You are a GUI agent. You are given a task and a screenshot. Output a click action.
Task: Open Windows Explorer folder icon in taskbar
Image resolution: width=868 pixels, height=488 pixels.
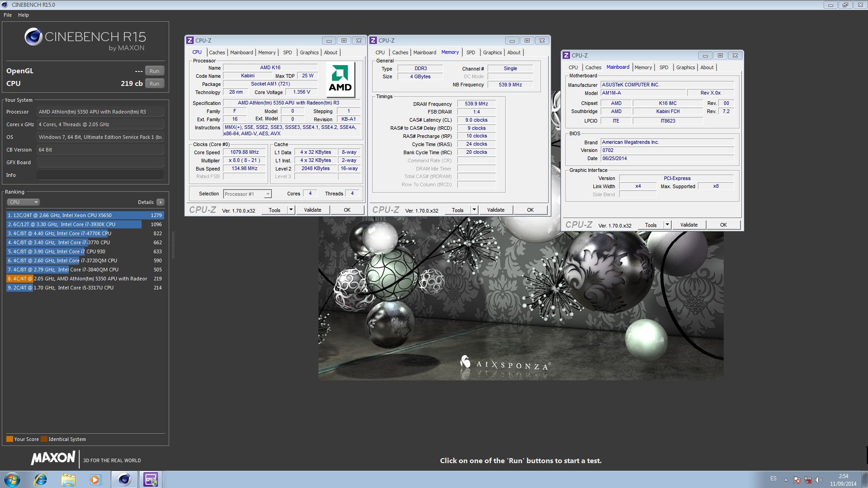pyautogui.click(x=68, y=479)
